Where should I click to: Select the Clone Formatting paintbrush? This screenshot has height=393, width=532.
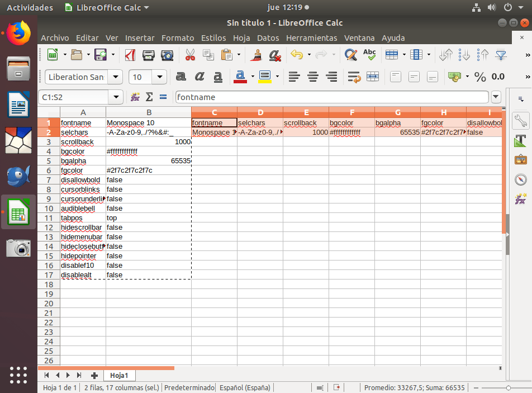click(x=256, y=55)
